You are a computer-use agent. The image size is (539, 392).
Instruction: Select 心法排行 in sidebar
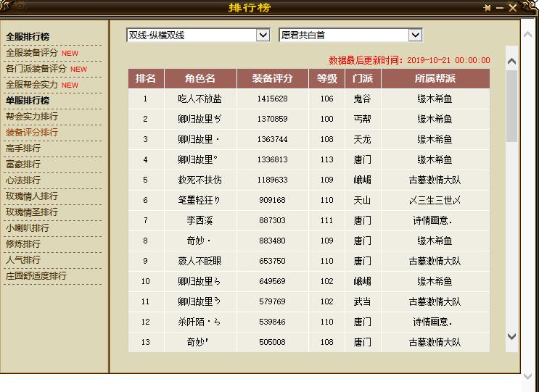click(x=23, y=180)
